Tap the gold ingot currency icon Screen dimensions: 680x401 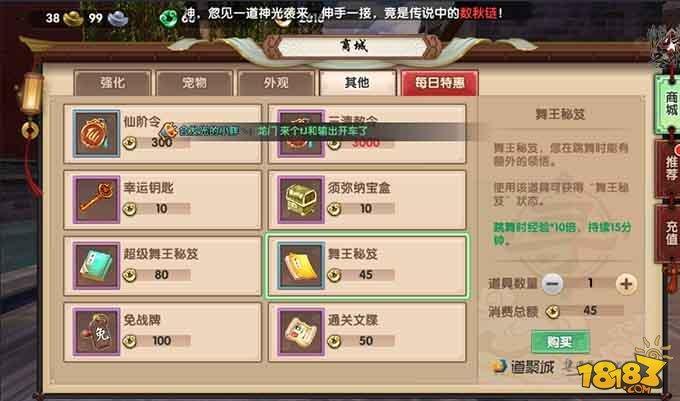[73, 18]
